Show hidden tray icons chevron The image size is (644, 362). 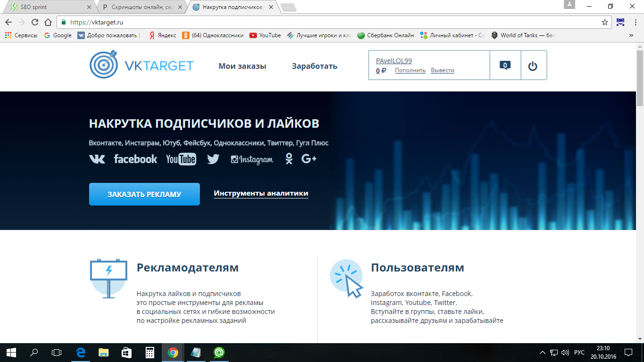543,353
